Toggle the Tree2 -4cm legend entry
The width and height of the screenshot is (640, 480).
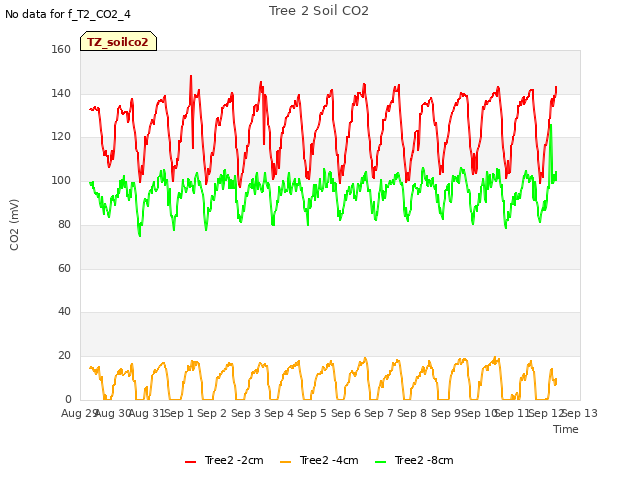click(319, 460)
